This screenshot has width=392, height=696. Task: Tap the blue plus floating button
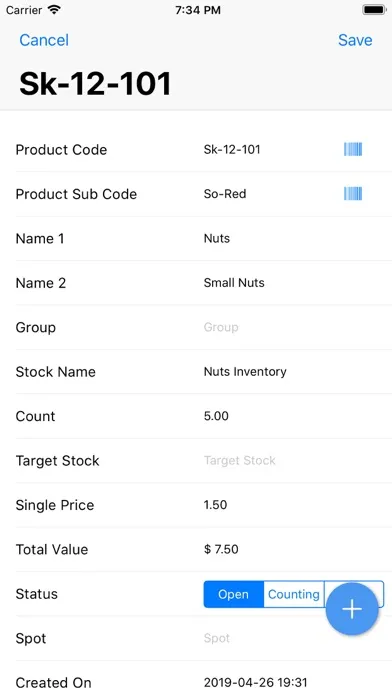352,609
